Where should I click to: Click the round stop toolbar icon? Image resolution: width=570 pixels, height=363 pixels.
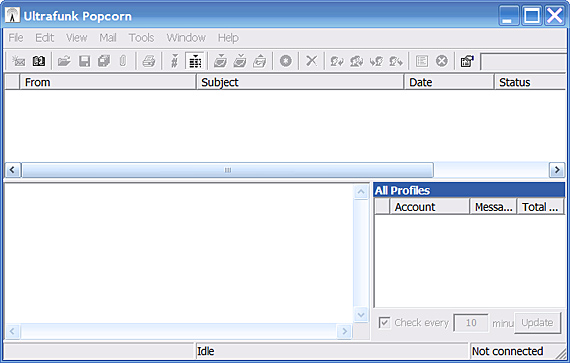286,61
